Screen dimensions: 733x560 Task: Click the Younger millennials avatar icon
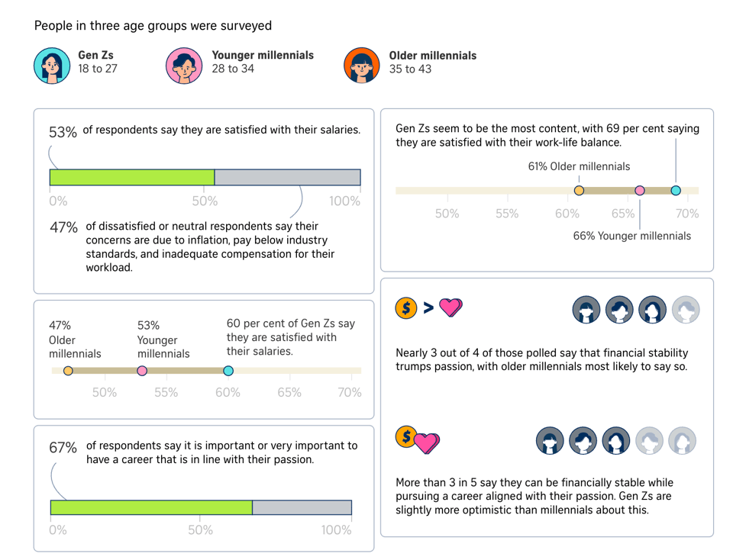point(185,66)
